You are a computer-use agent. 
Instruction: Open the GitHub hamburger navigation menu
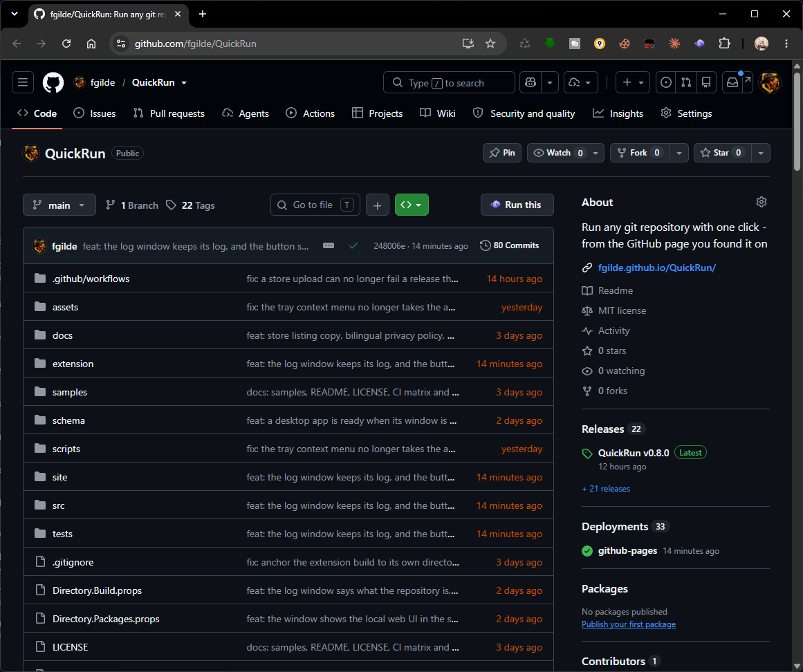(x=23, y=82)
